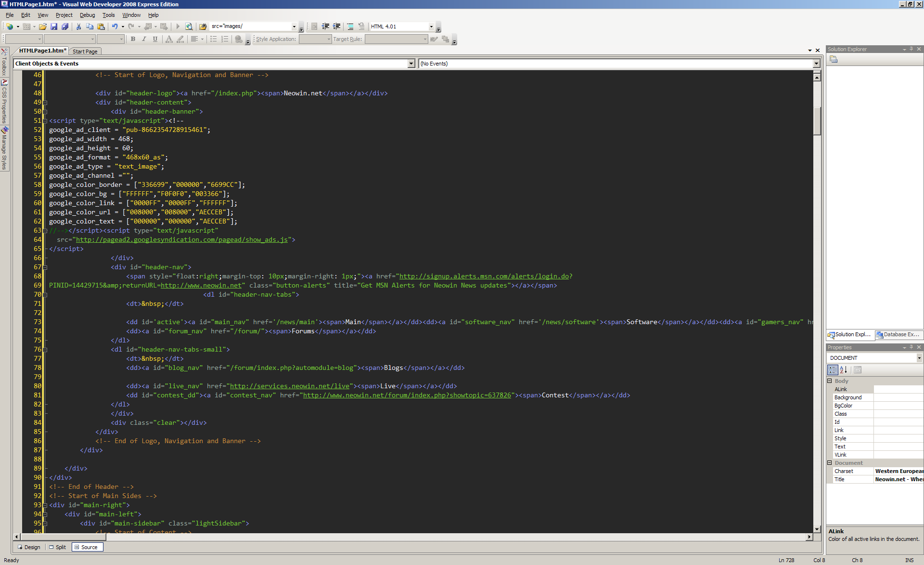Viewport: 924px width, 565px height.
Task: Open the HTML 4.01 schema dropdown
Action: click(431, 26)
